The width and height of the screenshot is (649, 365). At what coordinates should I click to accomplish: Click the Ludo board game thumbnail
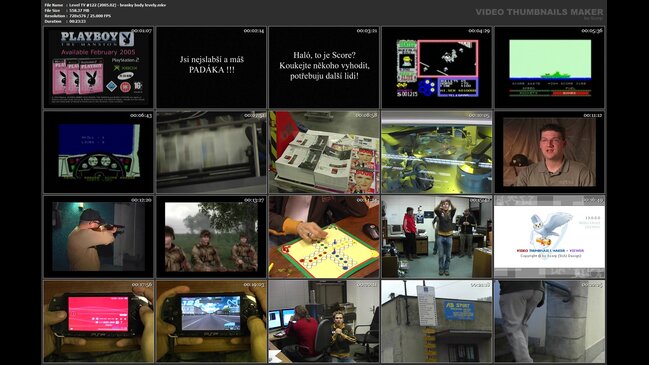[324, 236]
